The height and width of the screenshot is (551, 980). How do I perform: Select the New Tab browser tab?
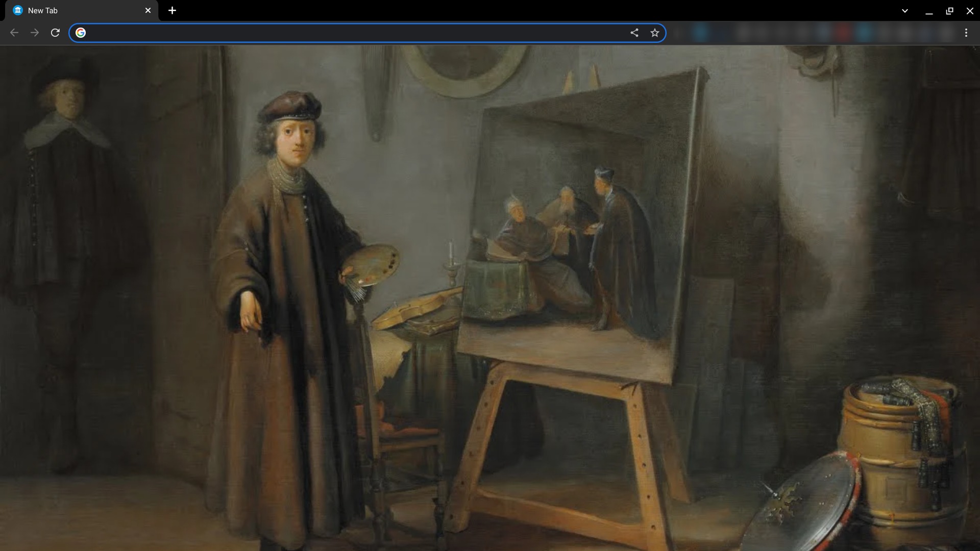click(82, 11)
